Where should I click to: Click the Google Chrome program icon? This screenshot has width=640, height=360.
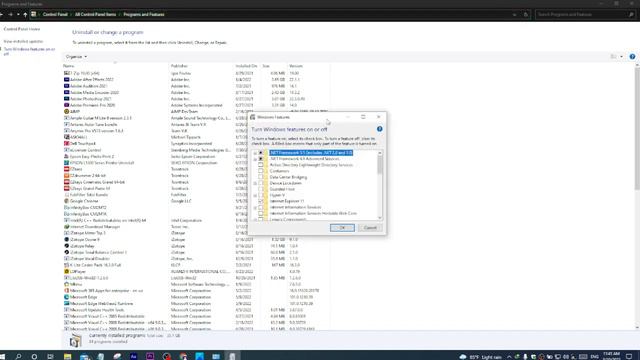tap(67, 201)
